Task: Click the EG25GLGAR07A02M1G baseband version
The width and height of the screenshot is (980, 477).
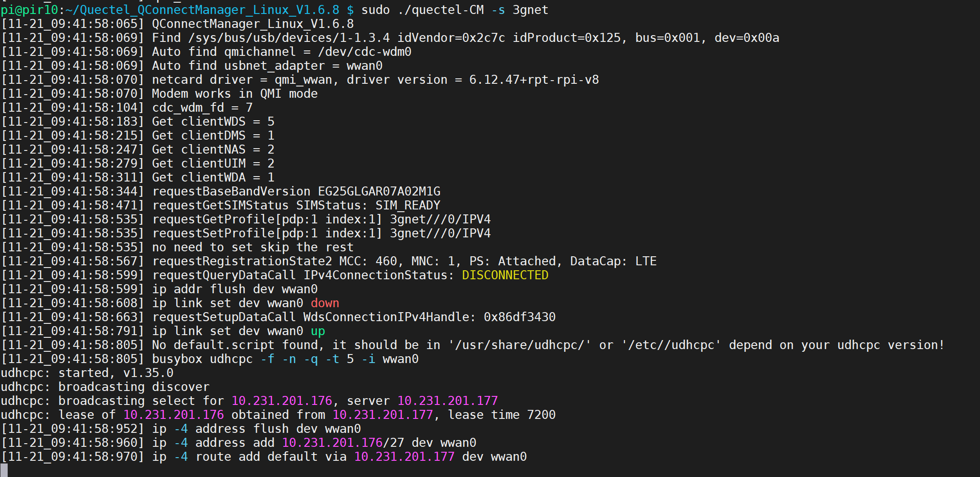Action: 379,191
